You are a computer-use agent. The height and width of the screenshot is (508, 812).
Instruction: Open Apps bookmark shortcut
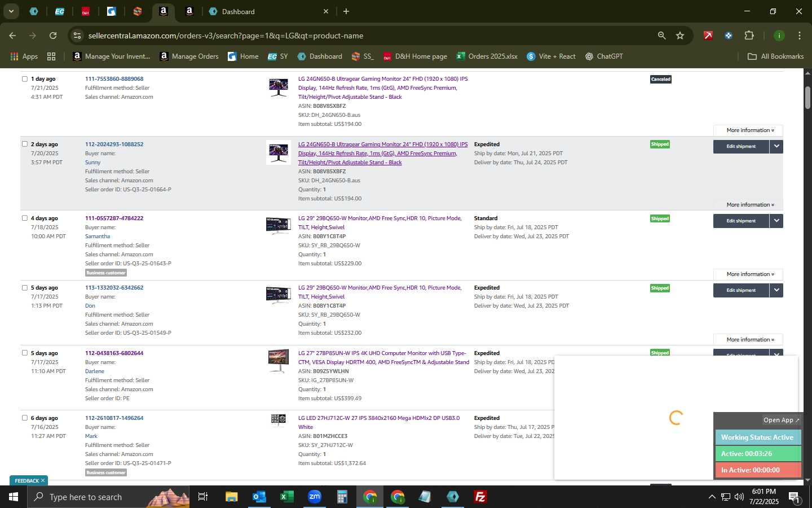click(x=24, y=56)
